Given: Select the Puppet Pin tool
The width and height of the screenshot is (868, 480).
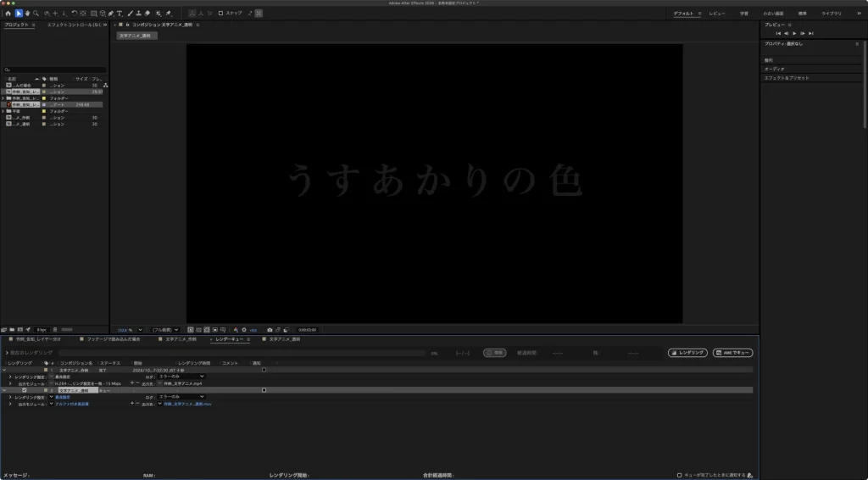Looking at the screenshot, I should click(x=169, y=14).
